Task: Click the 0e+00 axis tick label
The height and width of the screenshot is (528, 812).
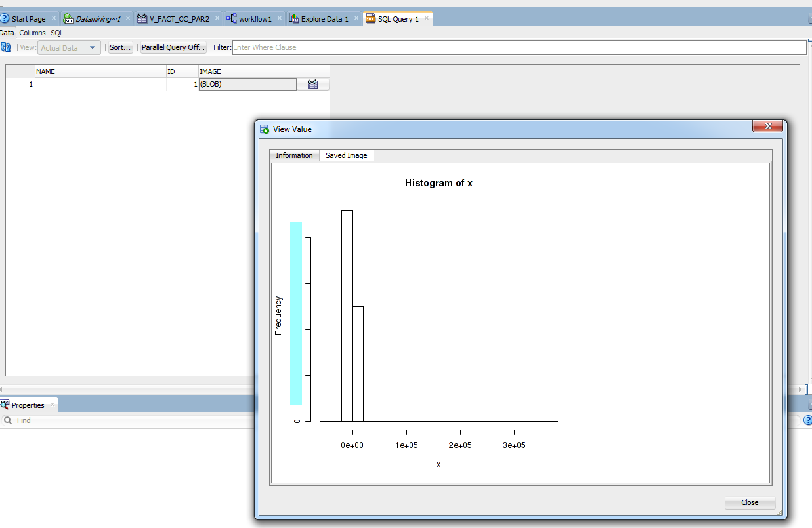Action: [352, 445]
